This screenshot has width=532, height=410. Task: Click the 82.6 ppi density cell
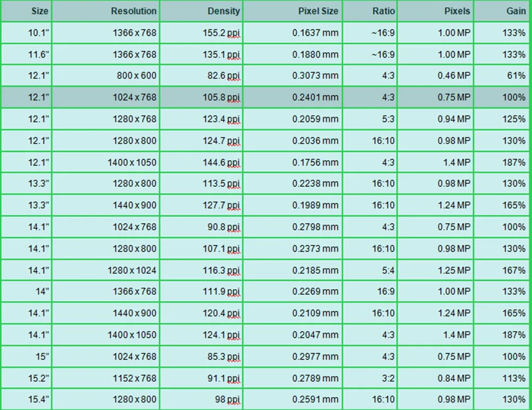(202, 76)
